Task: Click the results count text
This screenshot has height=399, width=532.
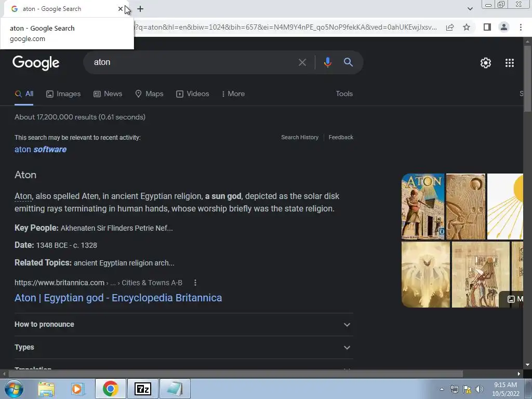Action: coord(80,117)
